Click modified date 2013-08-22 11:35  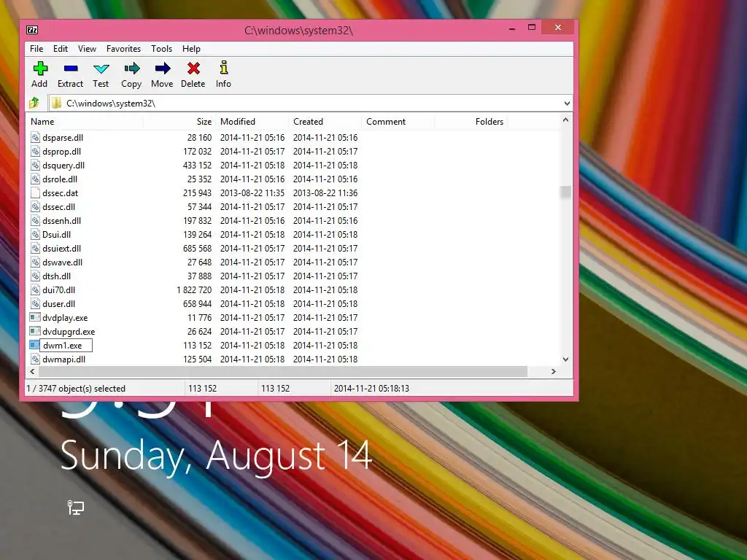pyautogui.click(x=252, y=192)
